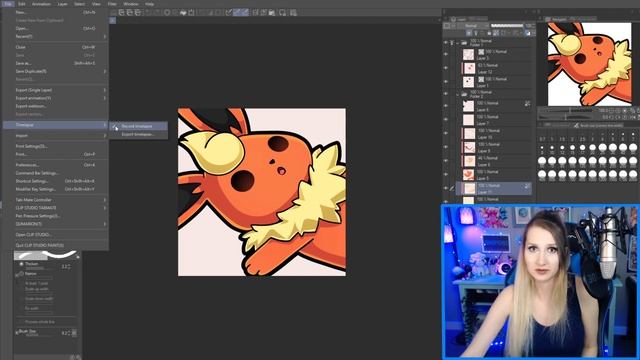This screenshot has height=360, width=640.
Task: Expand the Recent files submenu
Action: [56, 36]
